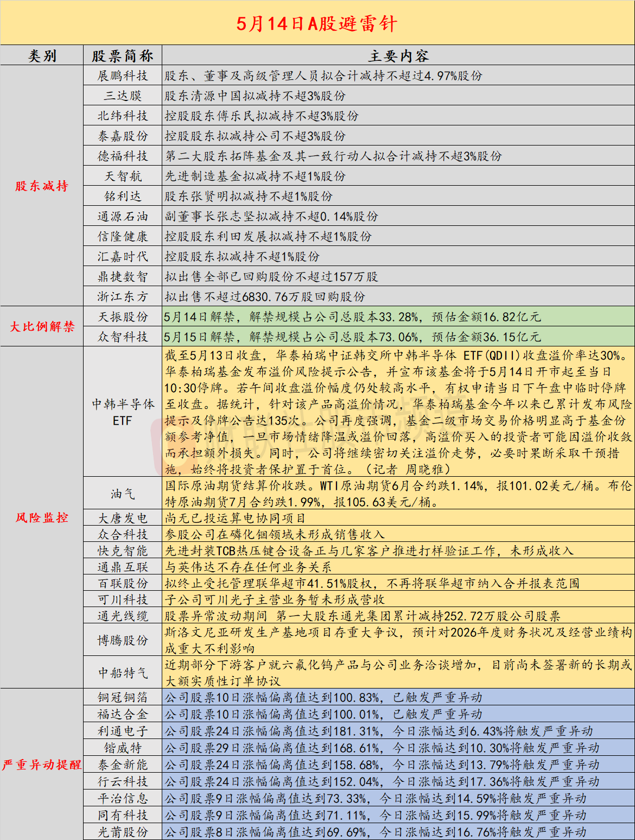635x840 pixels.
Task: Select stock name 中船特气
Action: click(x=123, y=673)
